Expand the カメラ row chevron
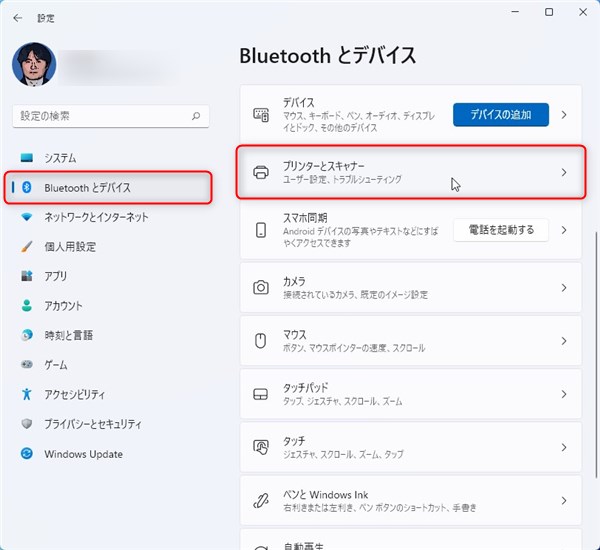The height and width of the screenshot is (550, 600). point(564,287)
